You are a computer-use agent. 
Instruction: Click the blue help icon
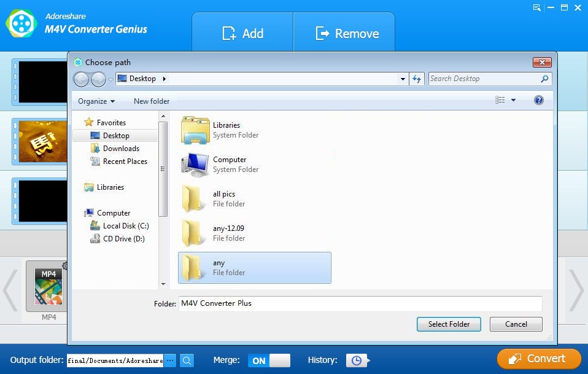coord(538,100)
